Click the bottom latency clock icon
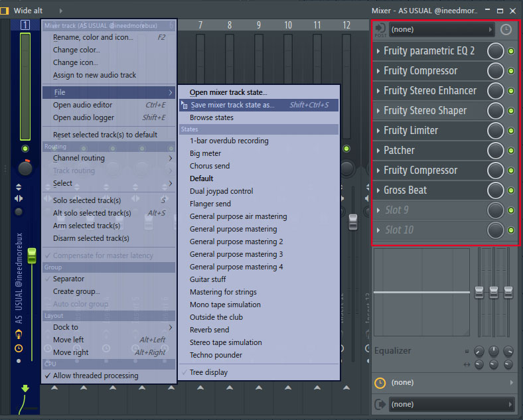 (380, 383)
